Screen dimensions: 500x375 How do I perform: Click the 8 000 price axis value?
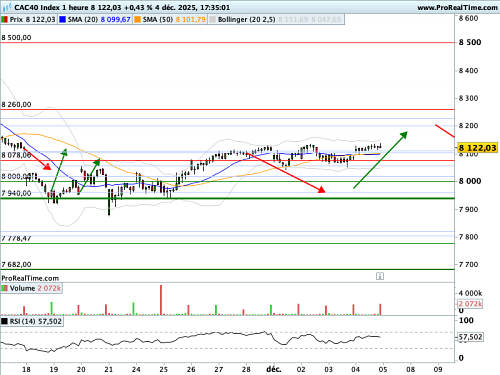coord(470,181)
